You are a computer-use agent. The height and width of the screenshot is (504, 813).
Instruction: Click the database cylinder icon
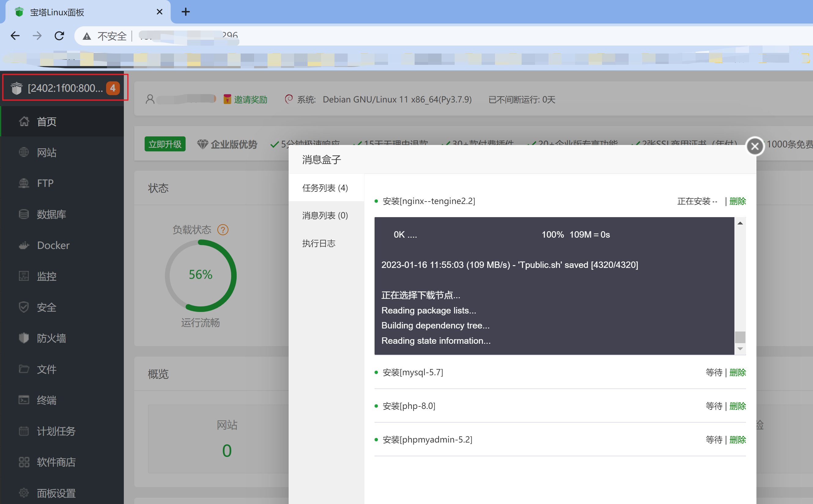tap(24, 214)
